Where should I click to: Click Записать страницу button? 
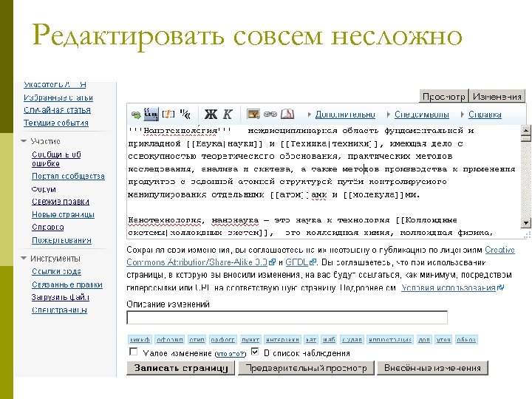point(180,368)
